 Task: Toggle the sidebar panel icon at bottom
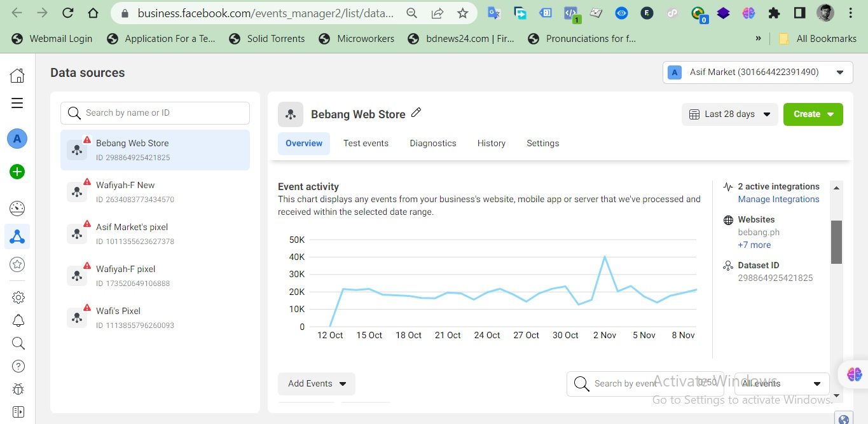[18, 412]
